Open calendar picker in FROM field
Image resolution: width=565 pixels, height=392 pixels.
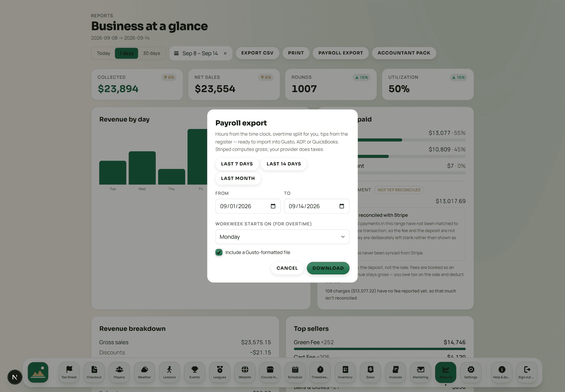click(273, 206)
